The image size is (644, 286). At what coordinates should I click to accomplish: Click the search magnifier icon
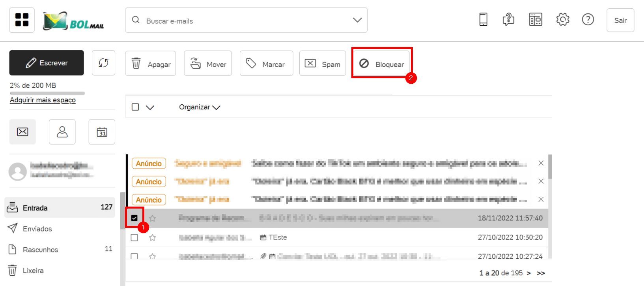click(x=136, y=20)
